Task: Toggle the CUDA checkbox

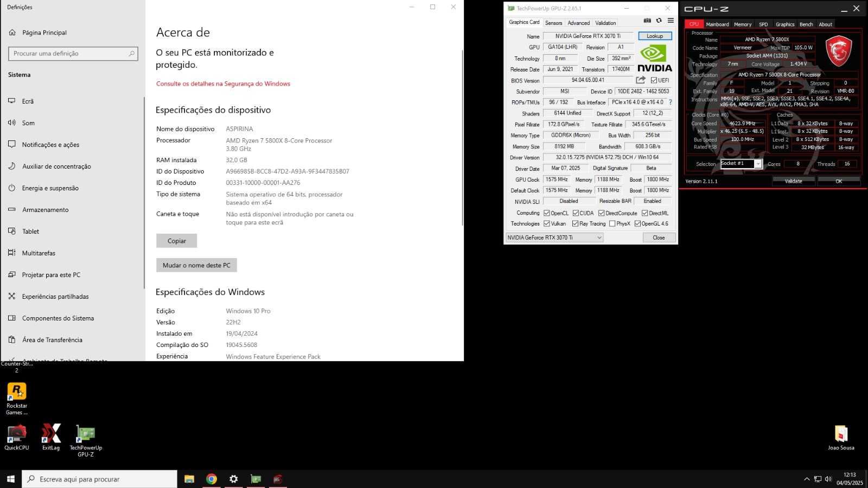Action: coord(576,213)
